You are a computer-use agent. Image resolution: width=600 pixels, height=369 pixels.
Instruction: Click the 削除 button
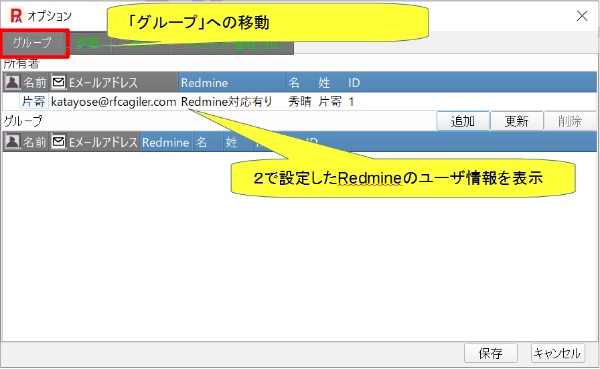(570, 121)
